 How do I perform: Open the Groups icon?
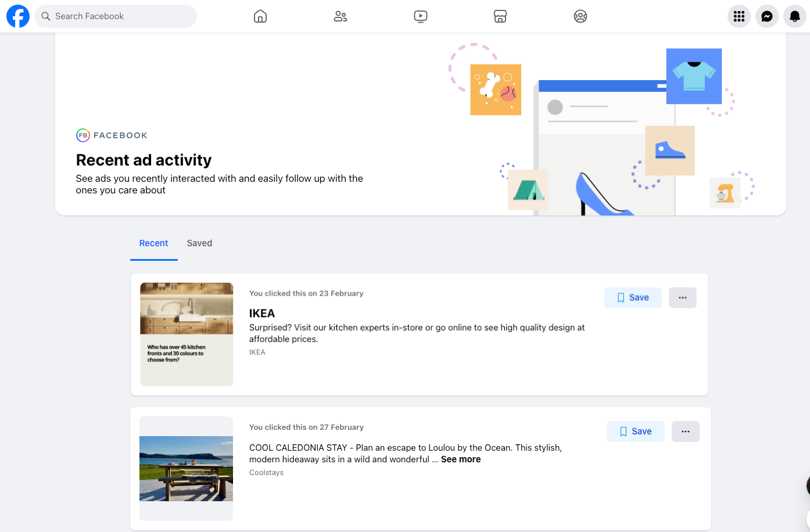580,16
